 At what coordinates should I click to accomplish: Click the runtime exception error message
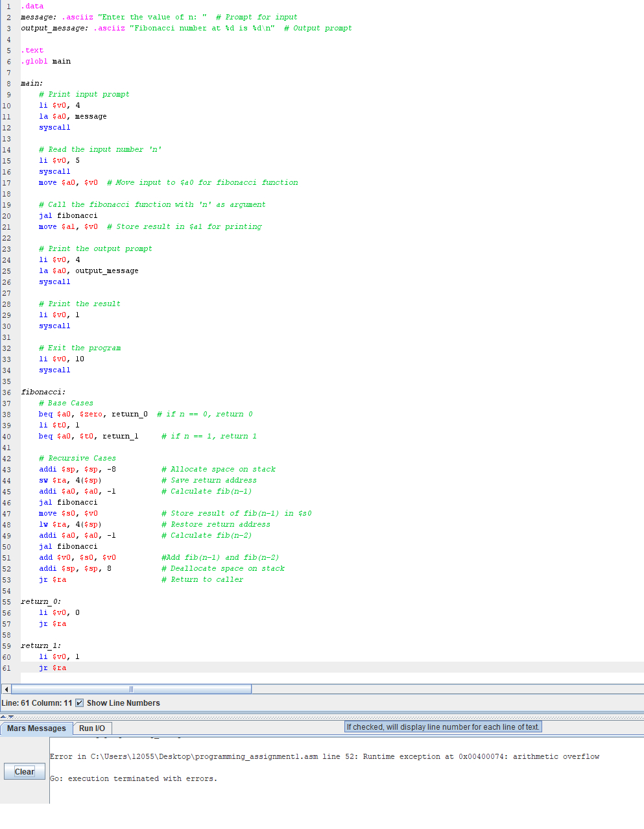tap(324, 756)
